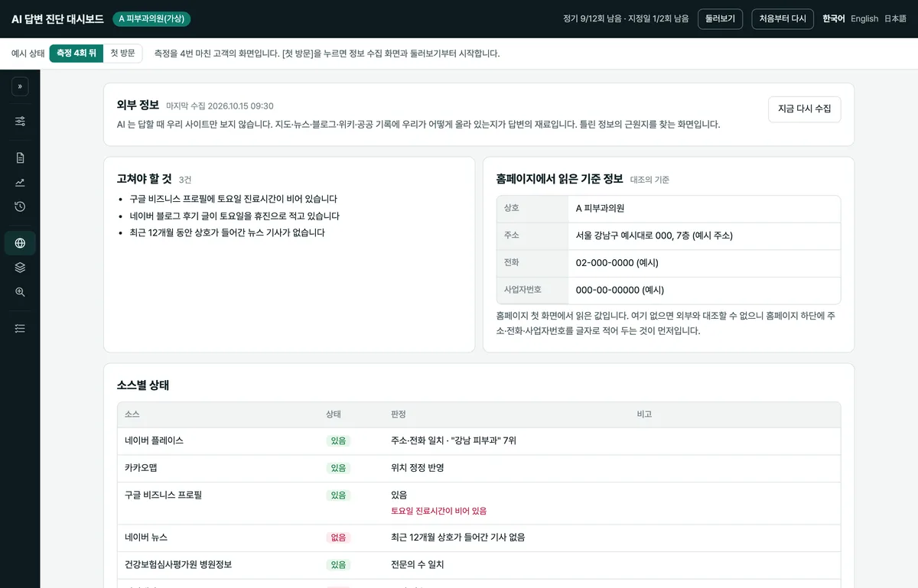This screenshot has width=918, height=588.
Task: Expand the sidebar with the double-chevron button
Action: pos(20,86)
